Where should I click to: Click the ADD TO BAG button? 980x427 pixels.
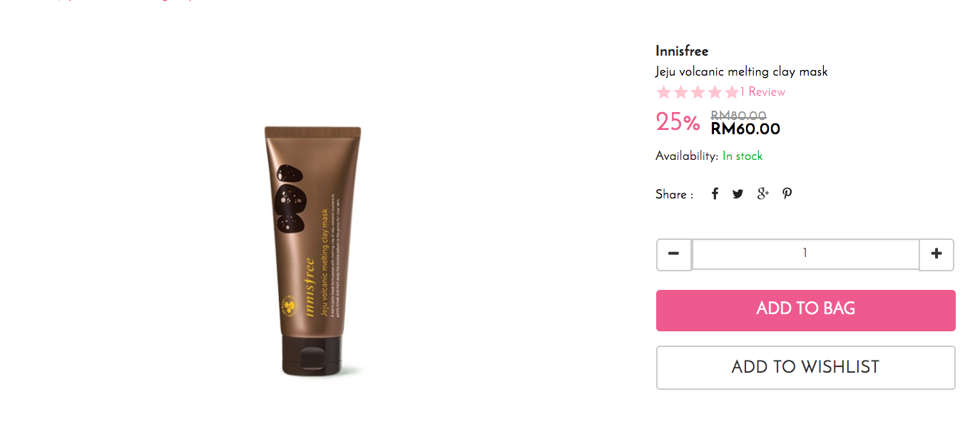805,310
